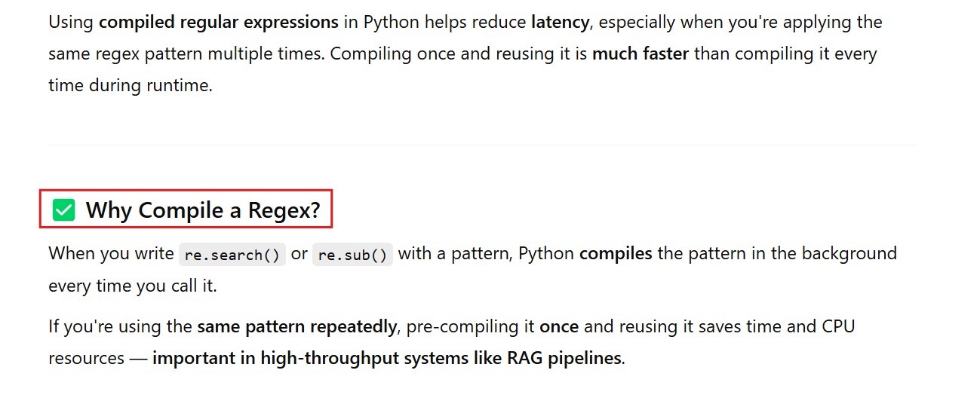
Task: Click the bold word "once"
Action: (x=559, y=326)
